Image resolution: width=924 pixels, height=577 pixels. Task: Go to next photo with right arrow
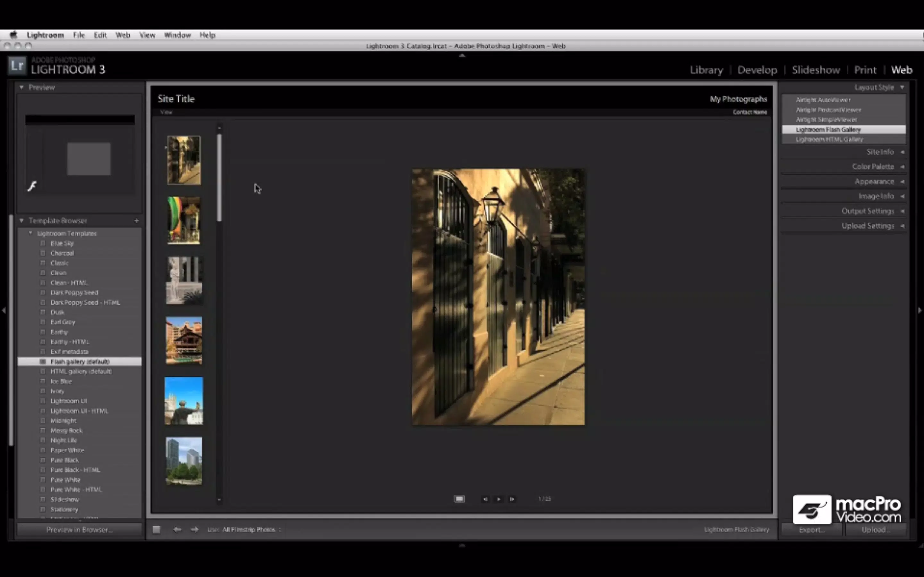pos(195,529)
